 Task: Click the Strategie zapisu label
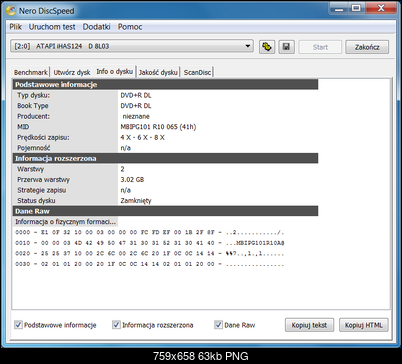(x=42, y=190)
